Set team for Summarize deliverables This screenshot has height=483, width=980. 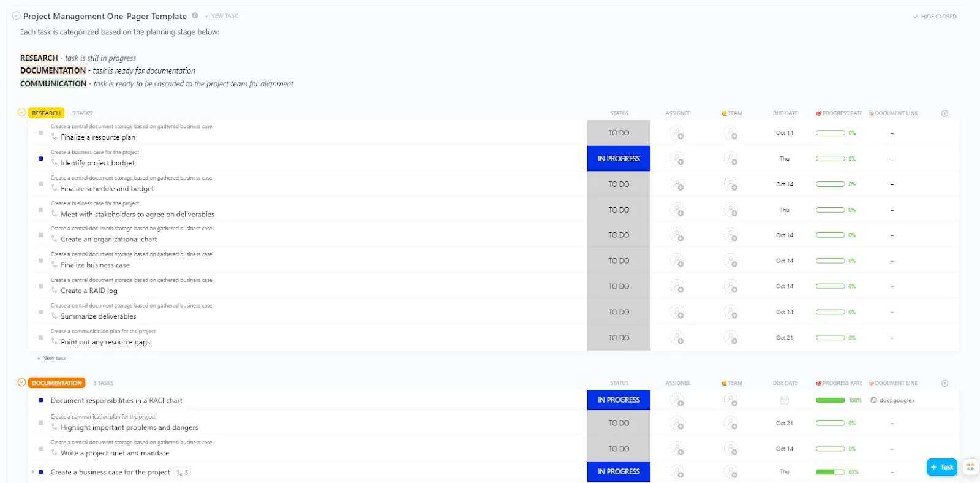point(731,312)
